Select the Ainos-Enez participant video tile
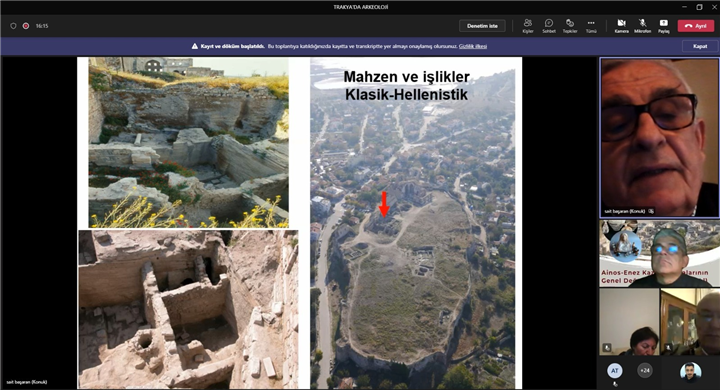 click(x=659, y=254)
